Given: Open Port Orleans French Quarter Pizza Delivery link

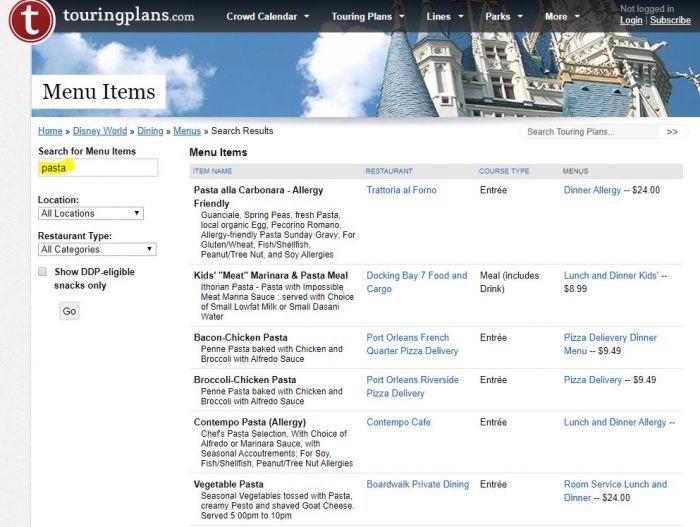Looking at the screenshot, I should [412, 344].
